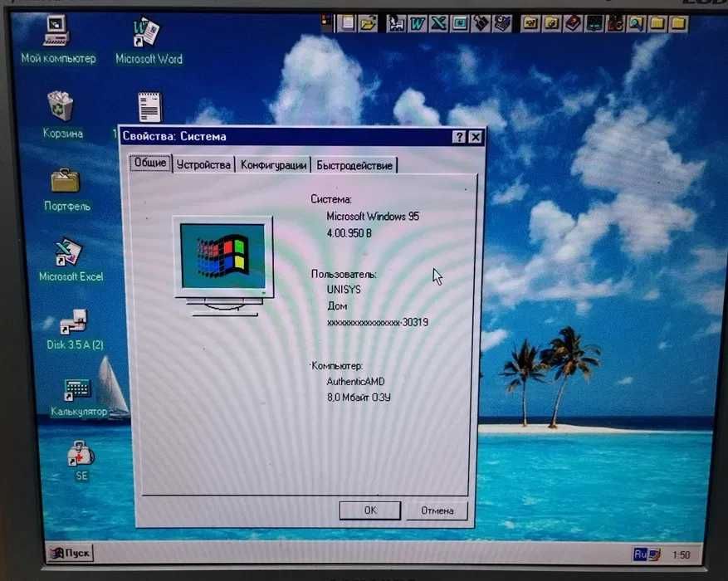This screenshot has height=581, width=728.
Task: Open the Пуск start menu
Action: [x=70, y=553]
